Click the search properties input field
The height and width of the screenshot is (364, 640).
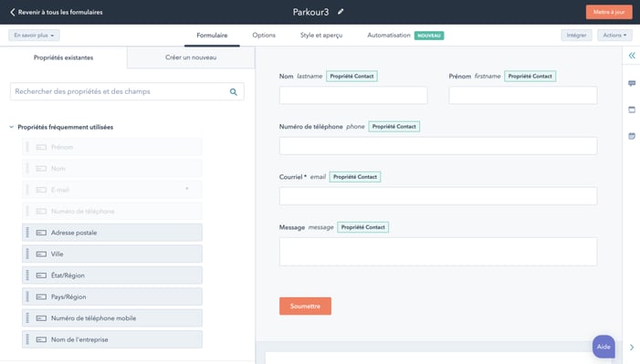pos(127,92)
